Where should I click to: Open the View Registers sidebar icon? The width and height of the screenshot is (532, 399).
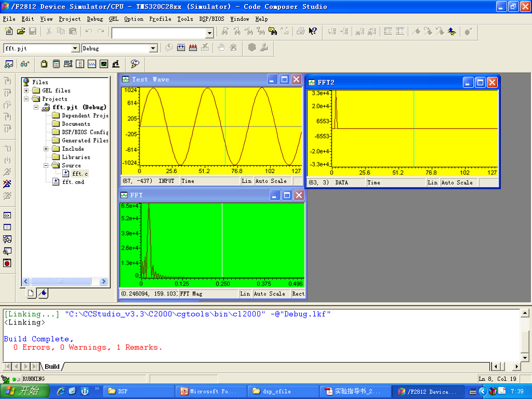(x=7, y=215)
